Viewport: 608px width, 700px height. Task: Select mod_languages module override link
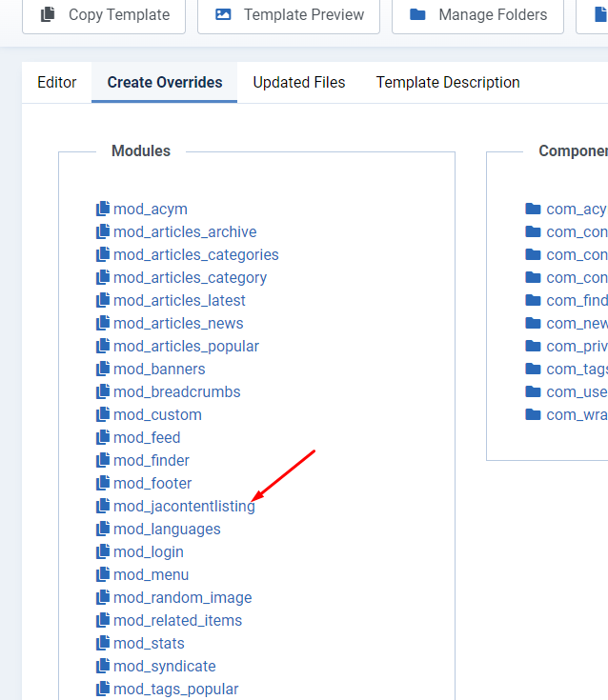click(x=167, y=529)
